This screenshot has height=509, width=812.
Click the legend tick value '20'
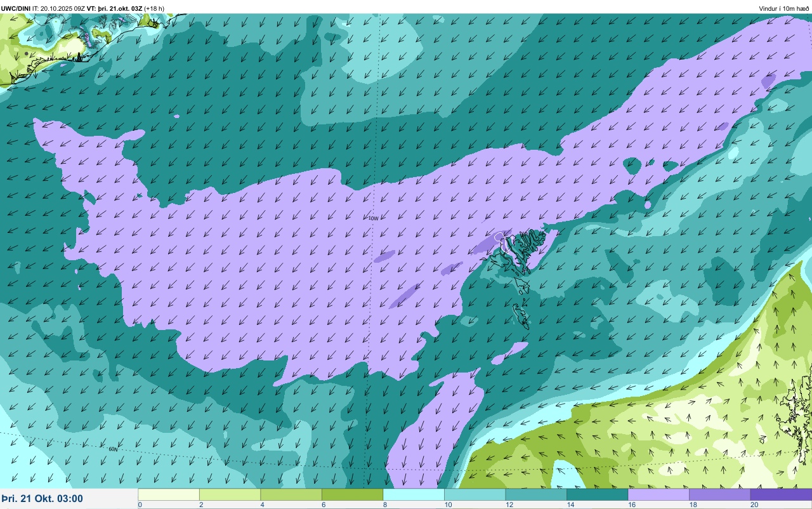[754, 505]
